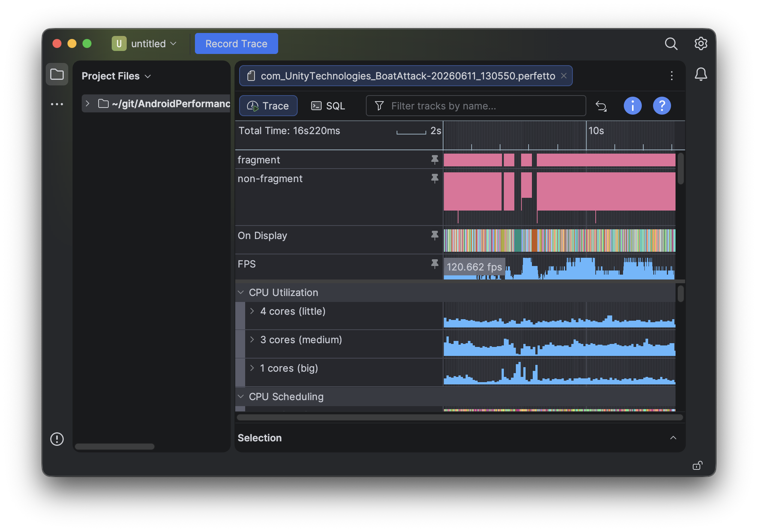Image resolution: width=758 pixels, height=532 pixels.
Task: Open the blue help question mark button
Action: pyautogui.click(x=662, y=106)
